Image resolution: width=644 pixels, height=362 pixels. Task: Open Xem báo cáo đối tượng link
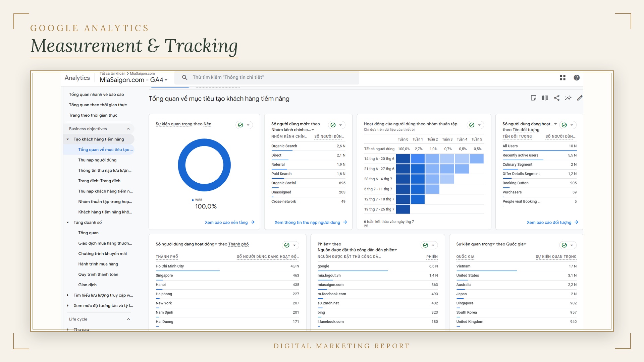pos(549,222)
